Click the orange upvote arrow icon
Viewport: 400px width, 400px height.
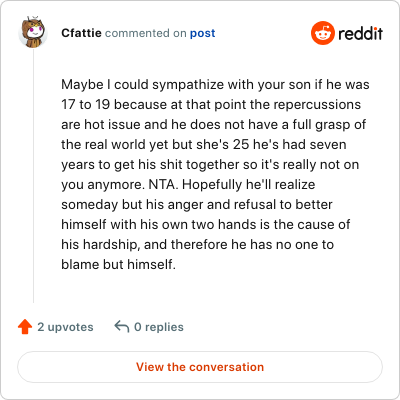(x=25, y=327)
